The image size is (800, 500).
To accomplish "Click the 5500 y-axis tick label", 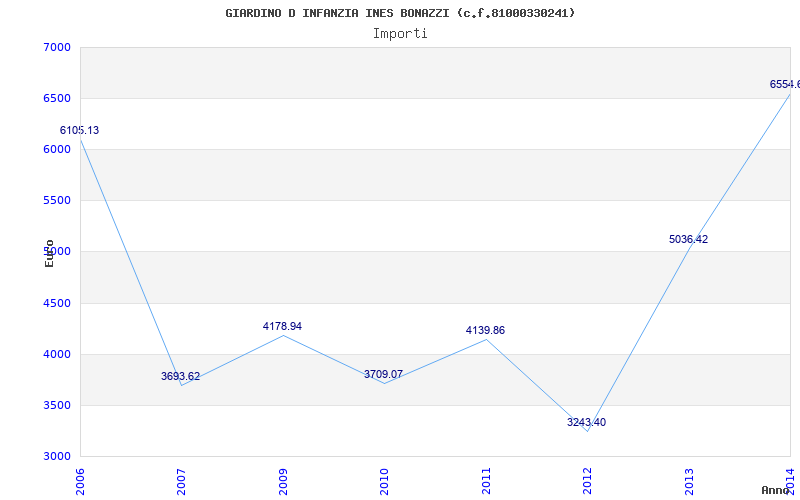I will (x=57, y=201).
